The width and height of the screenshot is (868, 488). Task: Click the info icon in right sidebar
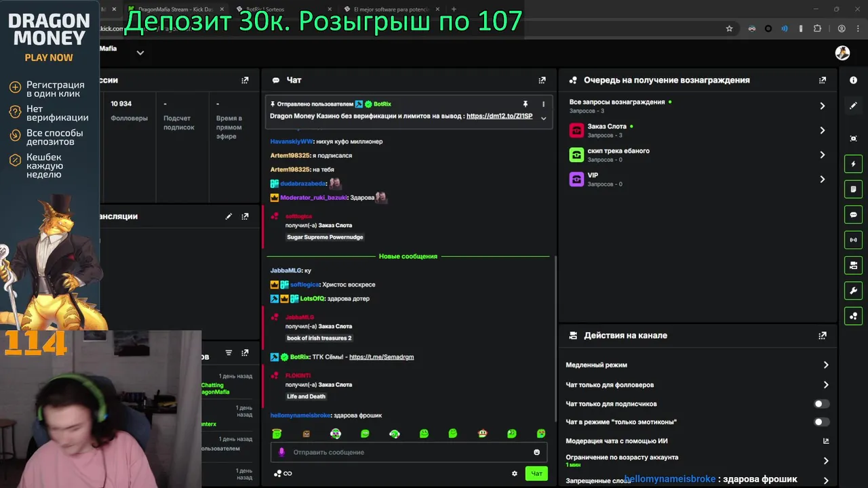pyautogui.click(x=854, y=80)
